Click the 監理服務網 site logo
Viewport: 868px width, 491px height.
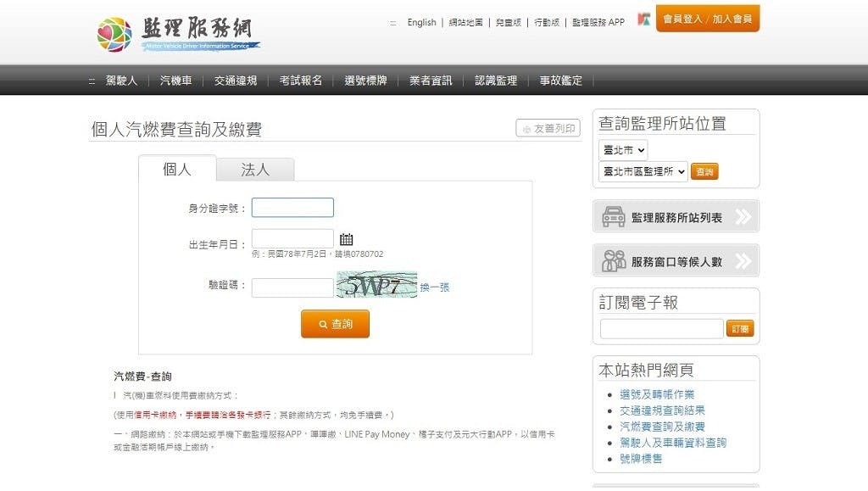(x=178, y=34)
